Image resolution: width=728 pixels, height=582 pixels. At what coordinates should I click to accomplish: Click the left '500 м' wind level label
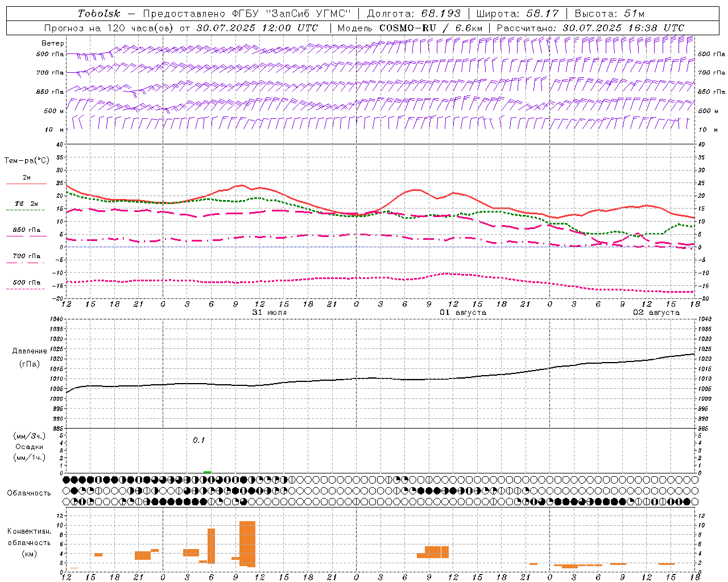[x=55, y=111]
